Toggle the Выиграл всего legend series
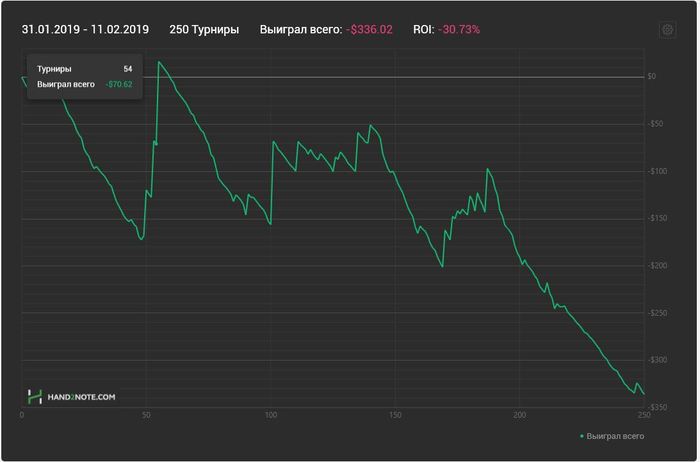 pyautogui.click(x=612, y=436)
